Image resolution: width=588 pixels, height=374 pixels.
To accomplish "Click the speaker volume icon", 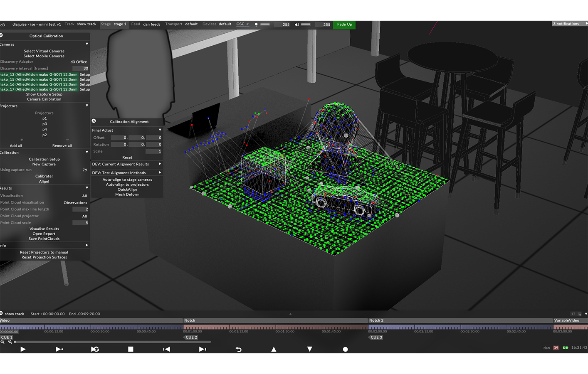I will 297,25.
